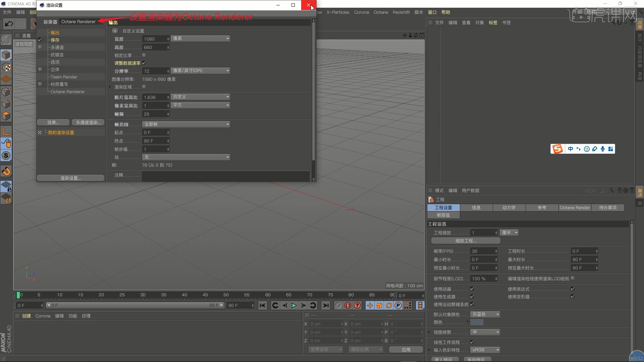The width and height of the screenshot is (644, 362).
Task: Open the input color profile sRGB dropdown
Action: (x=485, y=350)
